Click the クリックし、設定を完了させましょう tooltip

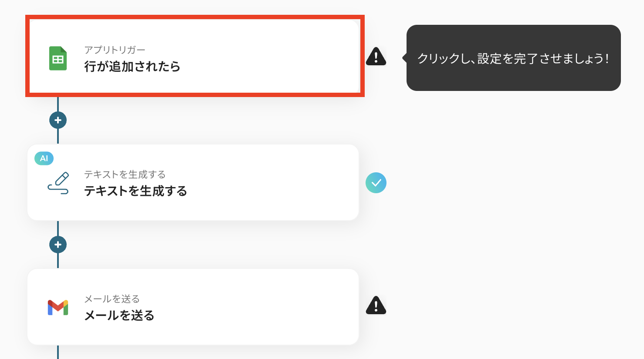point(513,58)
